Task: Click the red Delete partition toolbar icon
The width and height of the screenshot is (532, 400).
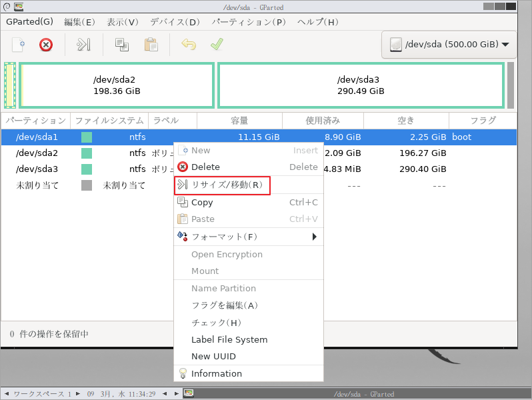Action: [46, 45]
